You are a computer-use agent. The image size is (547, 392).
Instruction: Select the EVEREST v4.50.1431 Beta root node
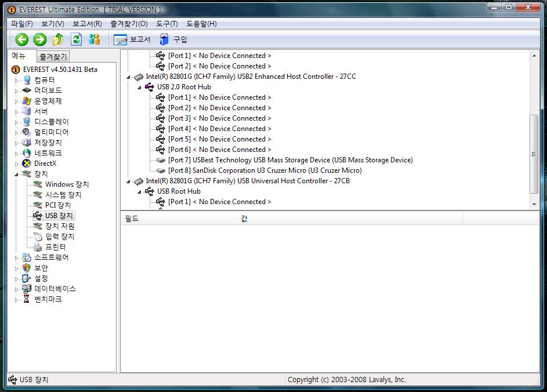click(x=60, y=70)
